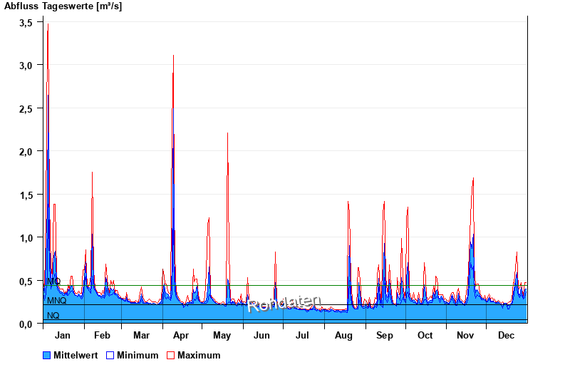The height and width of the screenshot is (392, 570).
Task: Select the Jul label on the x-axis
Action: tap(303, 335)
